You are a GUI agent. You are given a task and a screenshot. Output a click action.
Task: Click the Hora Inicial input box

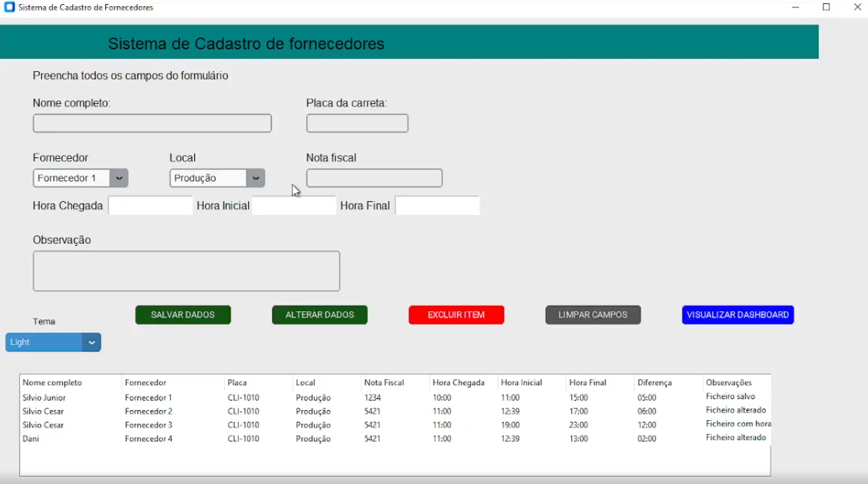point(294,205)
